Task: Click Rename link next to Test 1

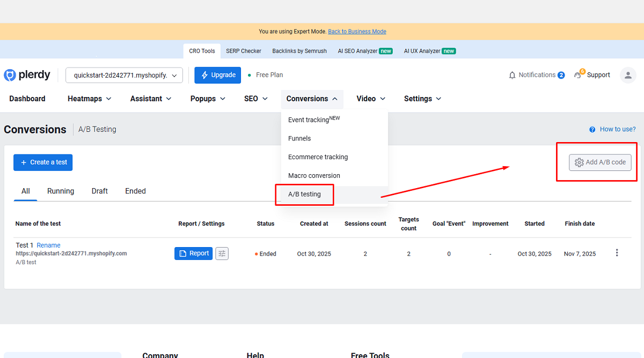Action: pyautogui.click(x=48, y=245)
